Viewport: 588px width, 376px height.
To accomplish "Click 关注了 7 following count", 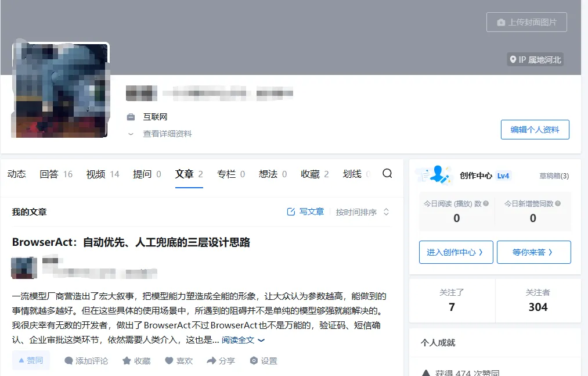I will (452, 300).
